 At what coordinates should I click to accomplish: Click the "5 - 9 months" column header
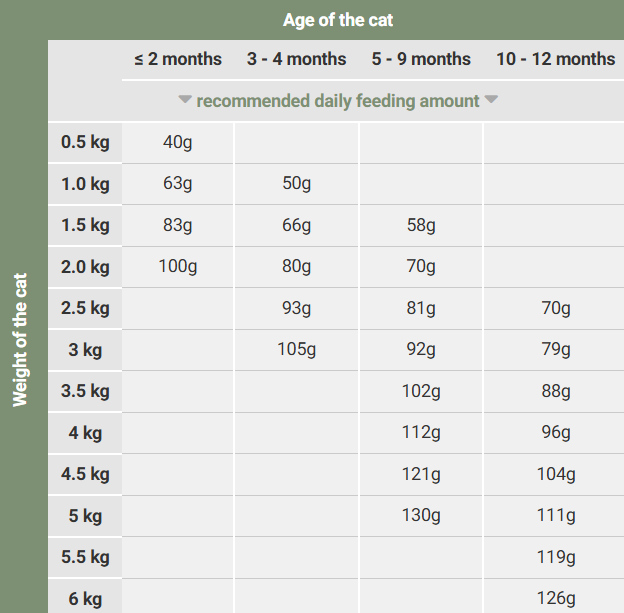click(421, 59)
